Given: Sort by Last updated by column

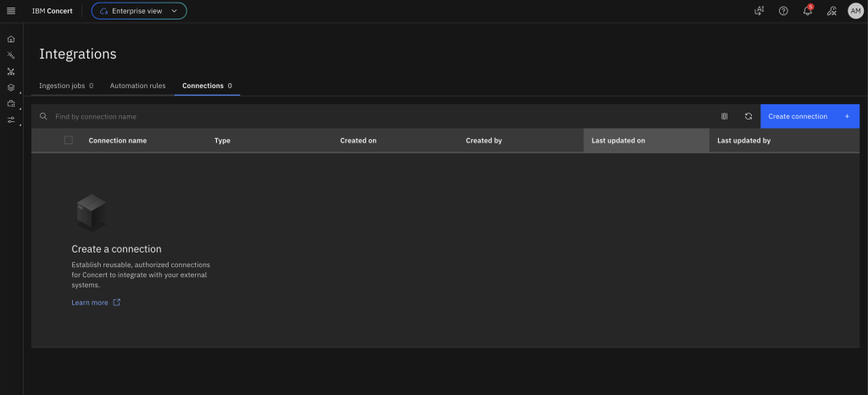Looking at the screenshot, I should click(744, 141).
